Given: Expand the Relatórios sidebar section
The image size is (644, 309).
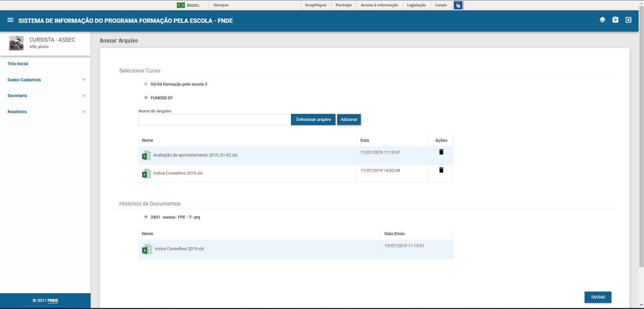Looking at the screenshot, I should click(84, 112).
